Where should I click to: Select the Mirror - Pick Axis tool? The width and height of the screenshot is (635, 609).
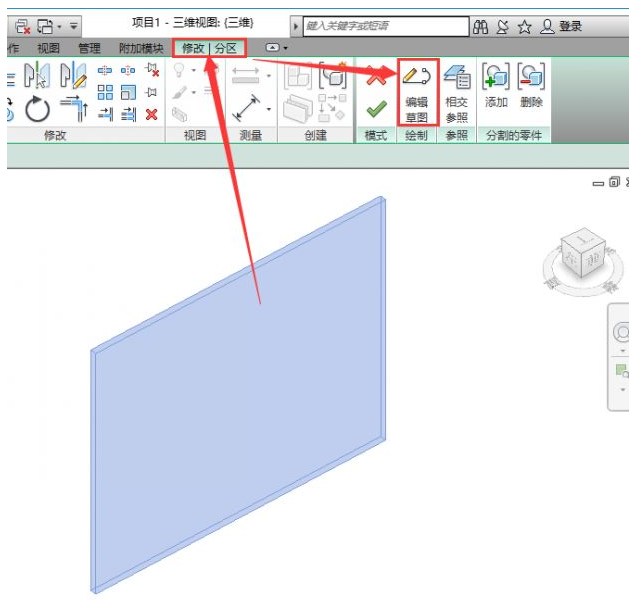pos(37,75)
